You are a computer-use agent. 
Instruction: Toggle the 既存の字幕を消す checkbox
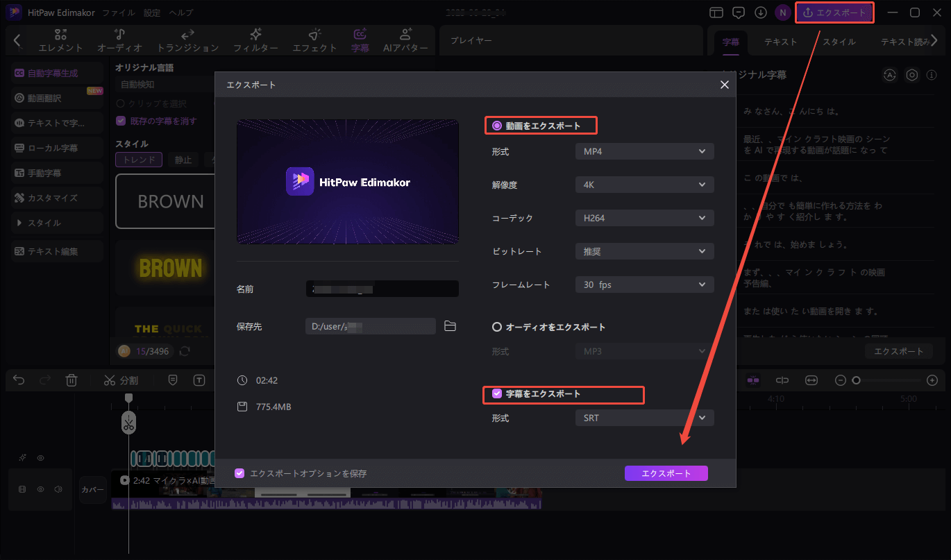(x=121, y=121)
